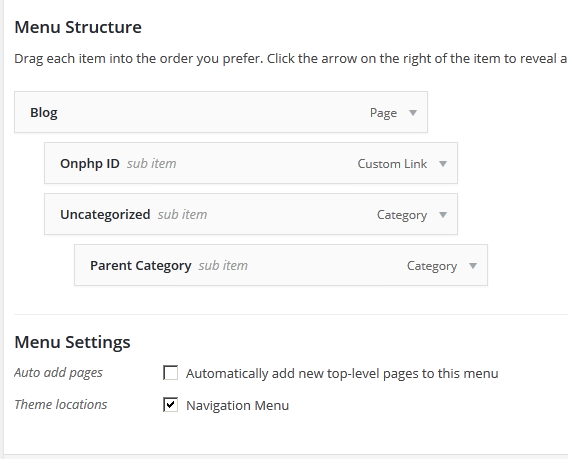Expand the Uncategorized item arrow

pyautogui.click(x=443, y=215)
